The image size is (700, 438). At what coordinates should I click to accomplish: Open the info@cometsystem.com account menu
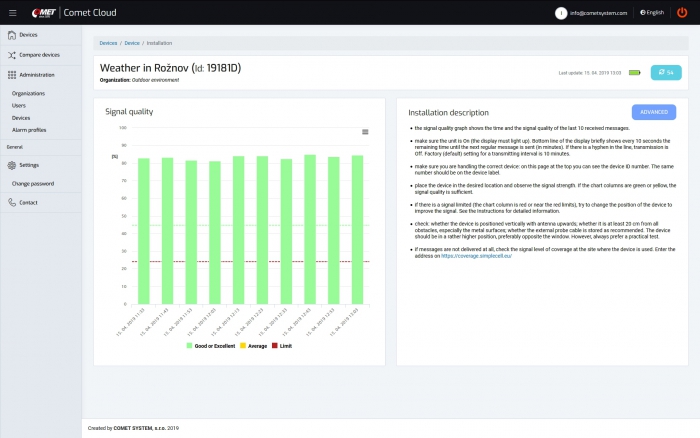598,13
